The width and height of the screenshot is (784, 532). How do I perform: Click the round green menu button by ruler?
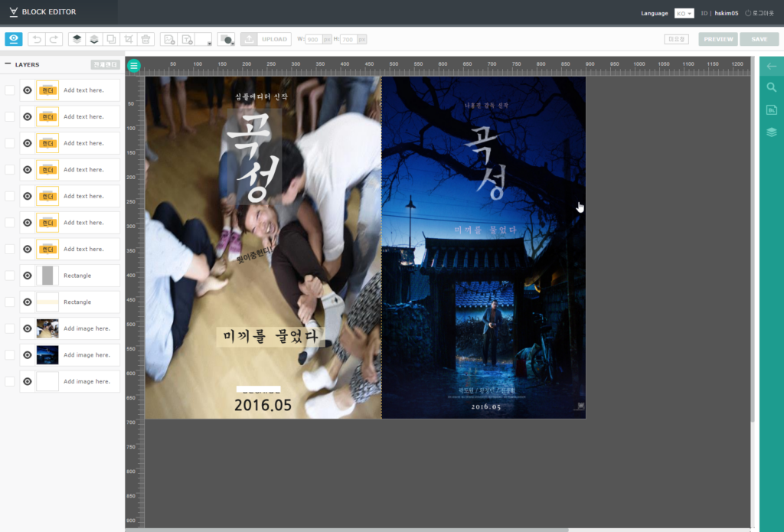(134, 66)
